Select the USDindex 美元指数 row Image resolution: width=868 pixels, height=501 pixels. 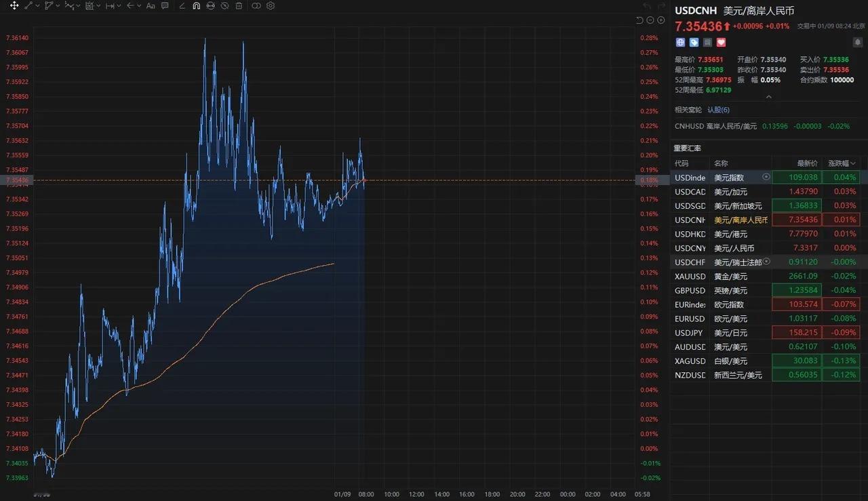pos(765,178)
